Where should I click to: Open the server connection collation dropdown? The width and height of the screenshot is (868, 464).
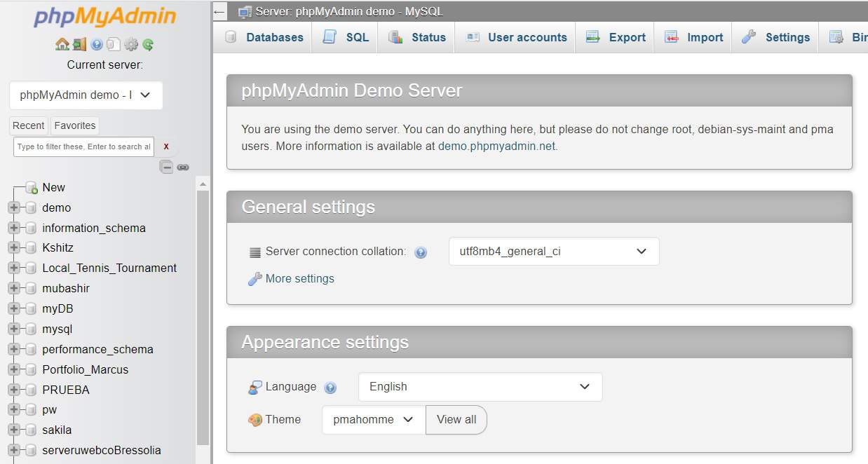click(x=553, y=252)
